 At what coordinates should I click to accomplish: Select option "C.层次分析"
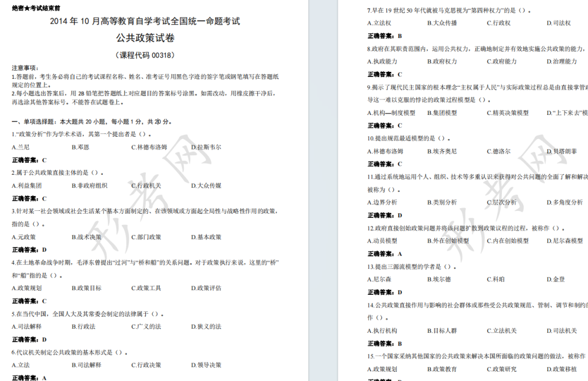pos(502,202)
